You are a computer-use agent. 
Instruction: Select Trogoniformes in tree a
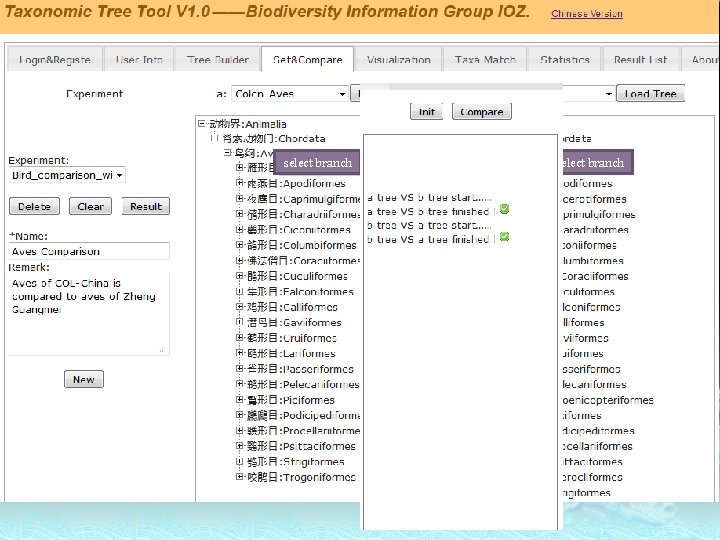click(301, 477)
